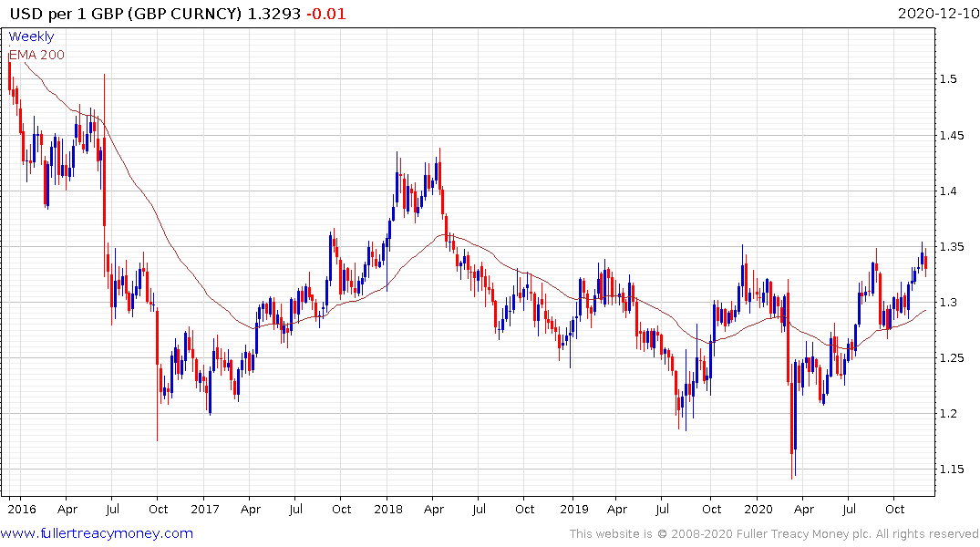The height and width of the screenshot is (547, 980).
Task: Click the 1.35 price axis label
Action: (952, 246)
